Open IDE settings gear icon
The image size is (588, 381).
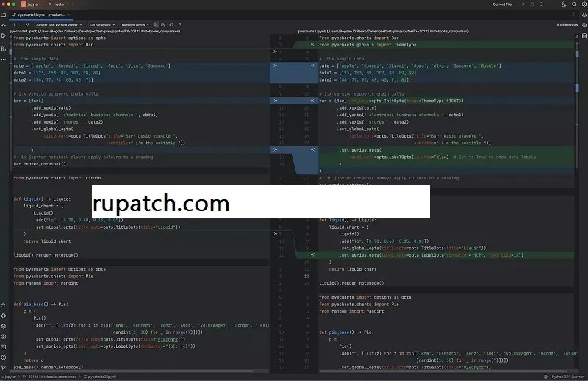[x=584, y=4]
